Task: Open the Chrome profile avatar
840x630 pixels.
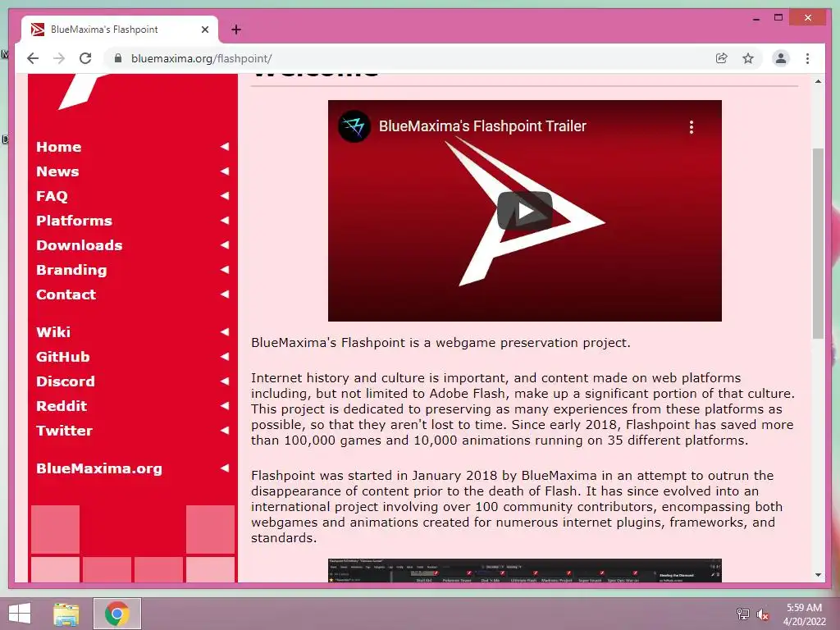Action: [781, 58]
